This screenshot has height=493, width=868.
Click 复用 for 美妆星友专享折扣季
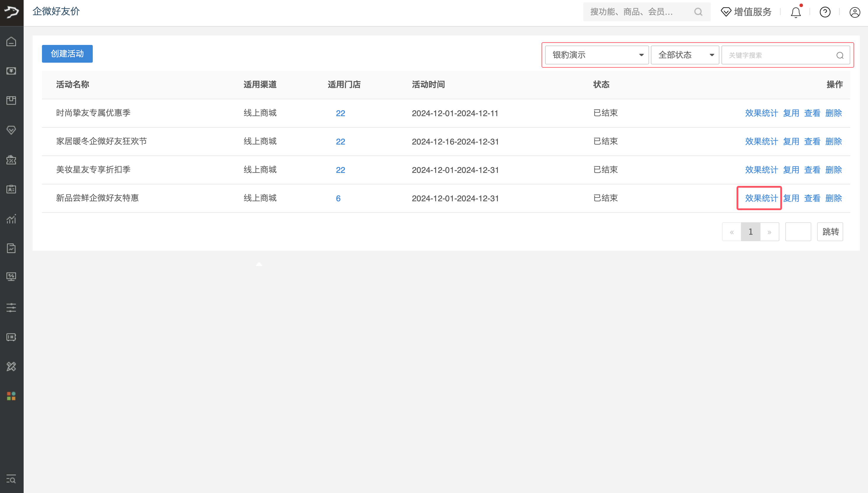[x=791, y=170]
